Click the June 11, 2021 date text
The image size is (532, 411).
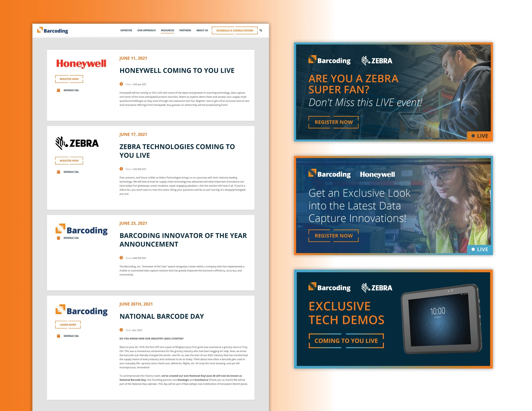tap(133, 58)
